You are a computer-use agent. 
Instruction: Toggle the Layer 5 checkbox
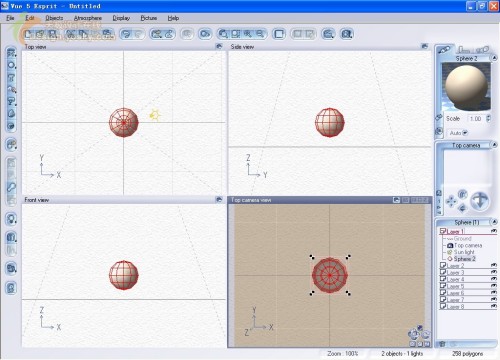[x=443, y=286]
